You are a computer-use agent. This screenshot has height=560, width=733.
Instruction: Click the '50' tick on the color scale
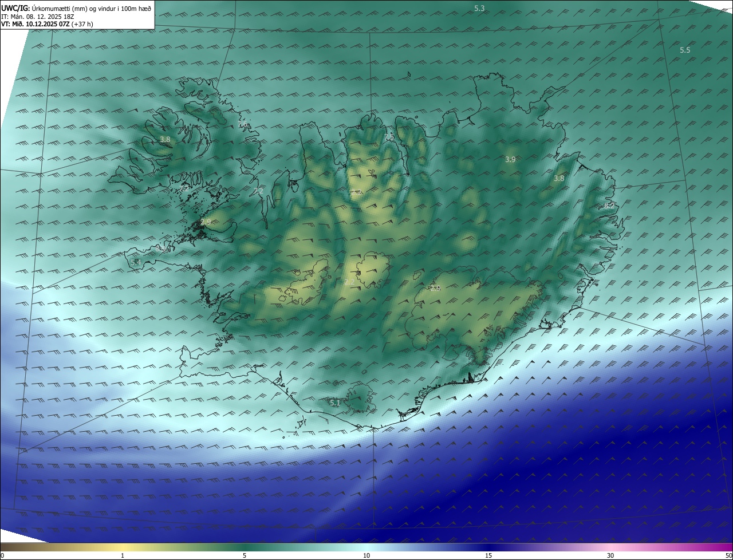pyautogui.click(x=728, y=556)
